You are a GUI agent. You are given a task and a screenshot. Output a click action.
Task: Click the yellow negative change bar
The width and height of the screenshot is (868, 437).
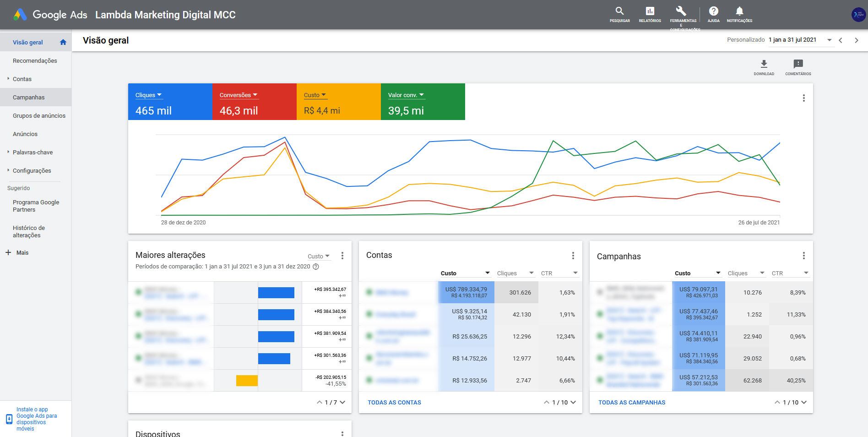coord(247,381)
